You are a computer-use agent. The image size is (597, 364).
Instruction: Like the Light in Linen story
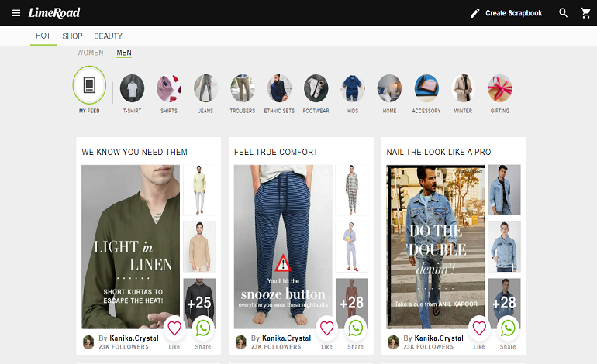tap(174, 328)
